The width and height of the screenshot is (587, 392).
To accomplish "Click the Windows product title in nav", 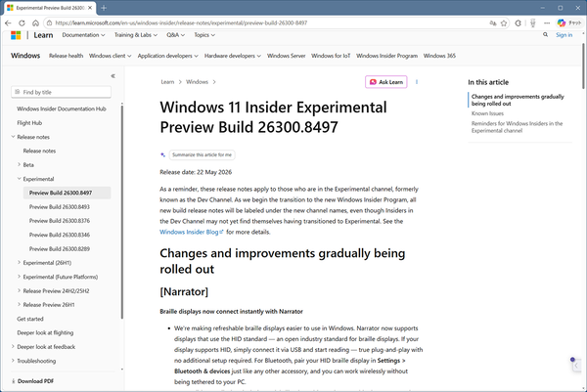I will [x=25, y=56].
